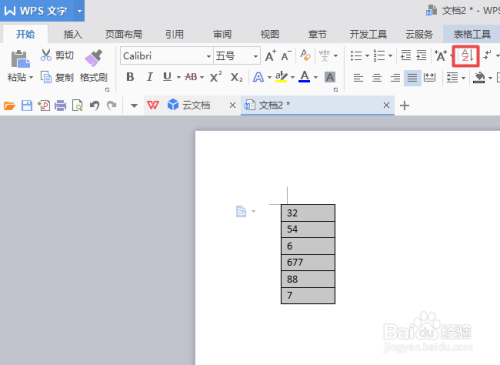This screenshot has height=365, width=500.
Task: Click the Copy (复制) button
Action: tap(57, 78)
